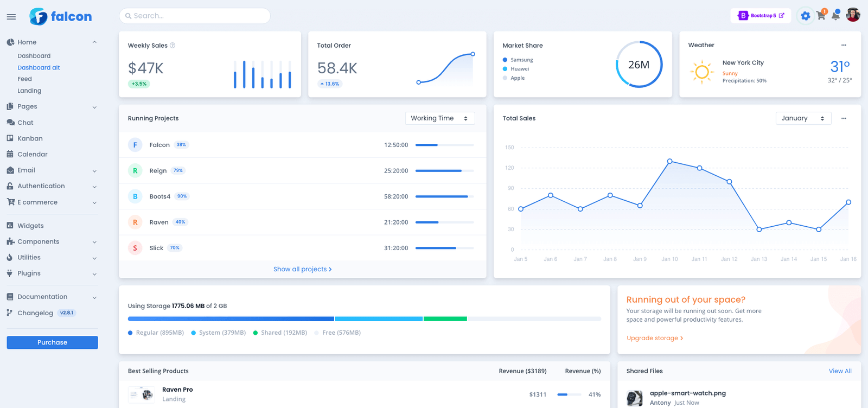Open the shopping cart icon
868x408 pixels.
[x=821, y=16]
